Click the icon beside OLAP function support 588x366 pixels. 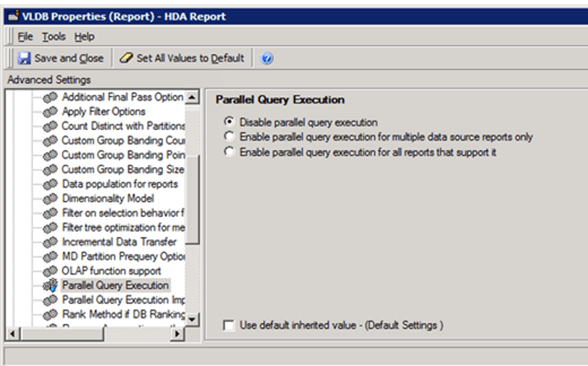[x=51, y=271]
